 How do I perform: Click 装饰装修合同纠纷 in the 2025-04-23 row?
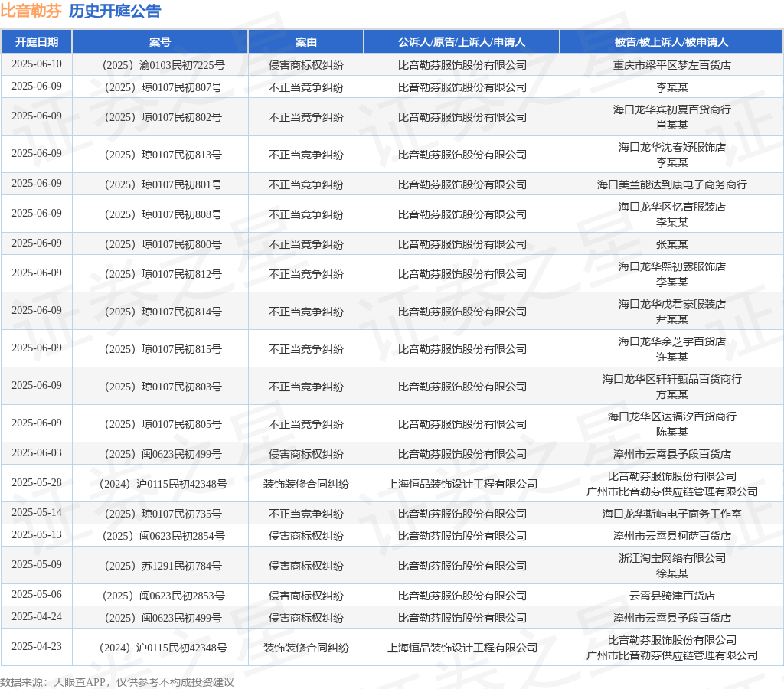tap(306, 648)
